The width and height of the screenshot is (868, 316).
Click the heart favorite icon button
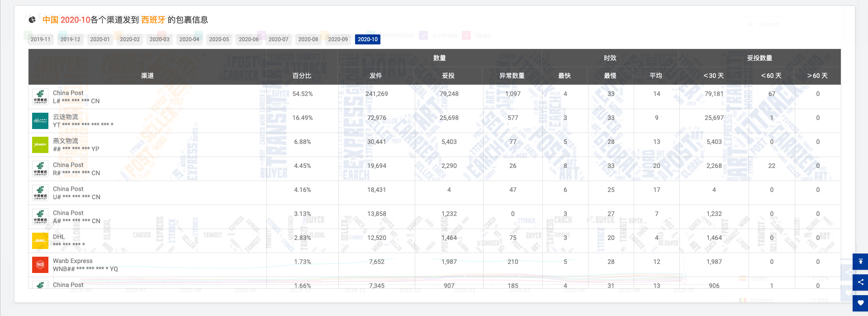click(x=860, y=303)
